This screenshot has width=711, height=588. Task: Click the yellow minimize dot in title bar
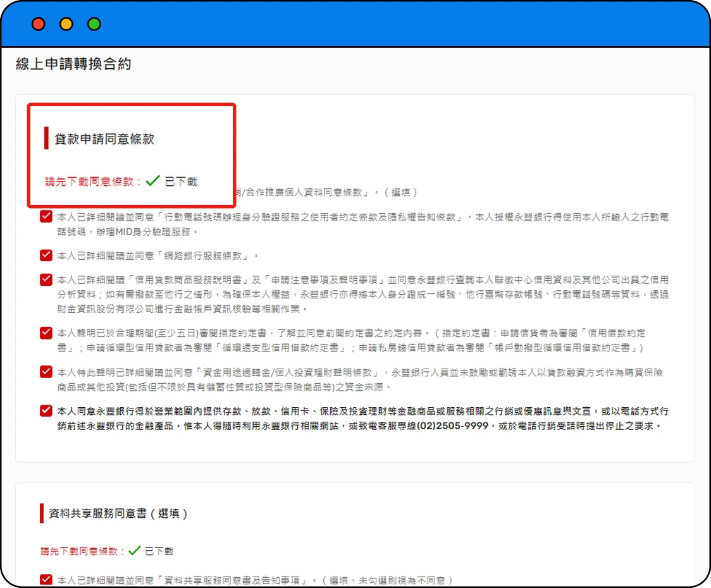click(x=66, y=24)
